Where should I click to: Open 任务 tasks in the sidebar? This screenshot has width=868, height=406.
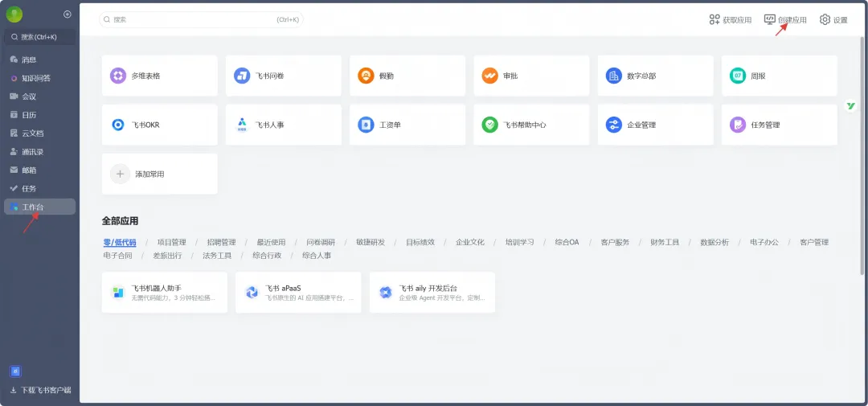40,188
